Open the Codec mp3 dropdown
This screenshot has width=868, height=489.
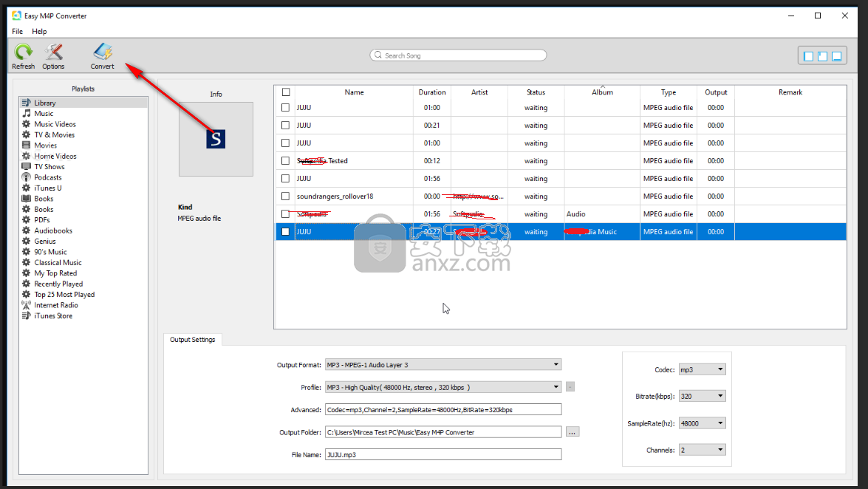[x=702, y=369]
